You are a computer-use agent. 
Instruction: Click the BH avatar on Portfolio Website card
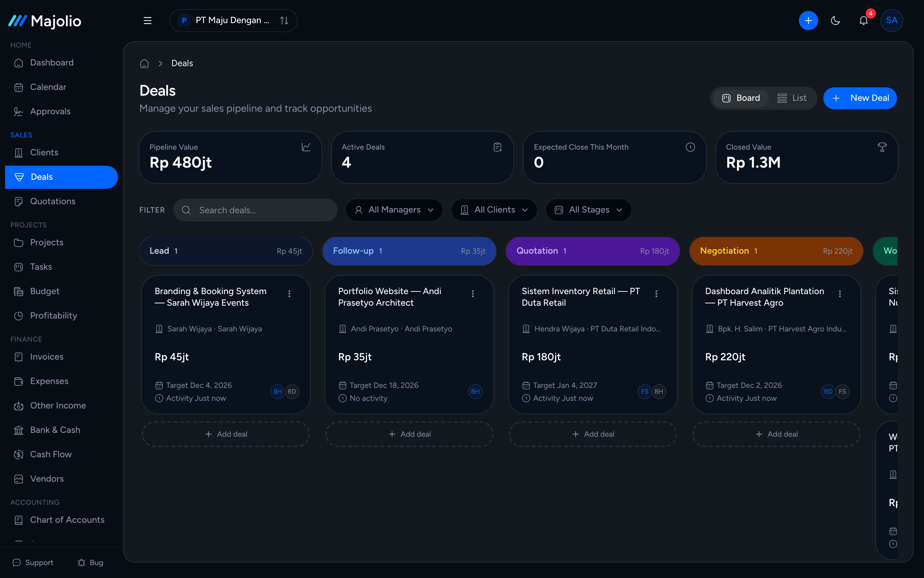point(475,391)
